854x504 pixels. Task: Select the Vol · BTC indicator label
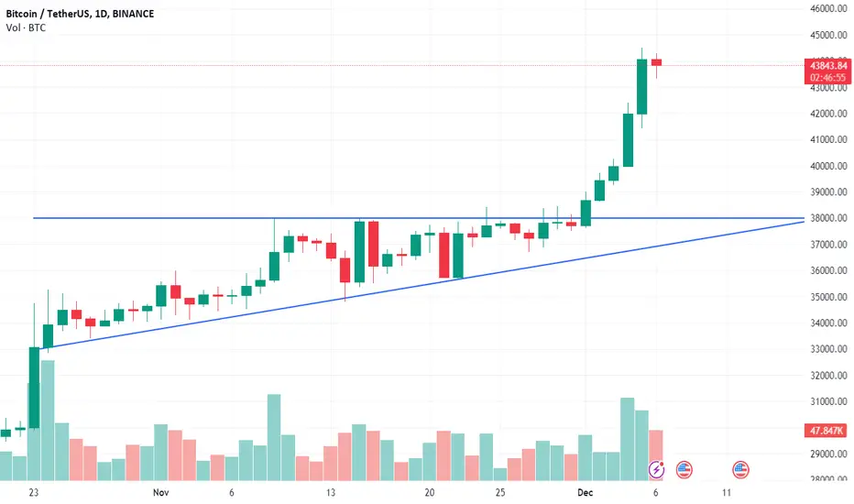(x=26, y=27)
